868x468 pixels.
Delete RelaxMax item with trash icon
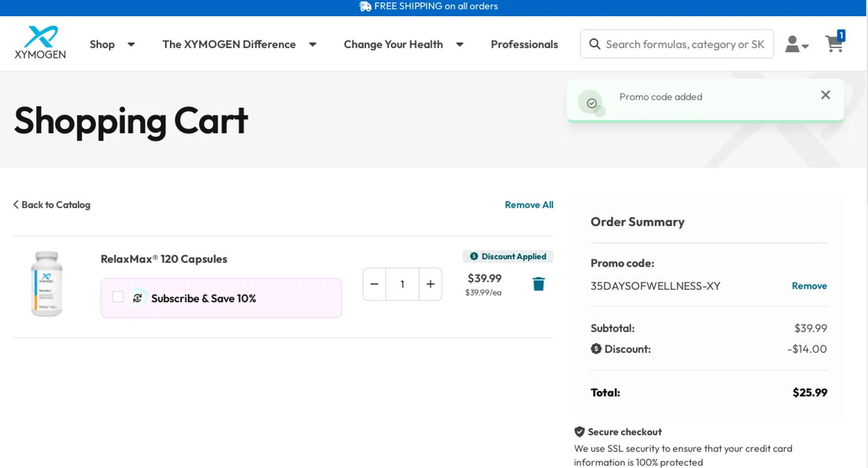(539, 283)
